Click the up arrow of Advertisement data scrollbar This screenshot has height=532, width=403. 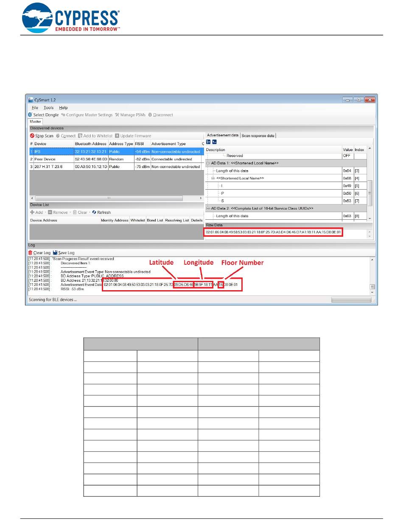tap(369, 148)
